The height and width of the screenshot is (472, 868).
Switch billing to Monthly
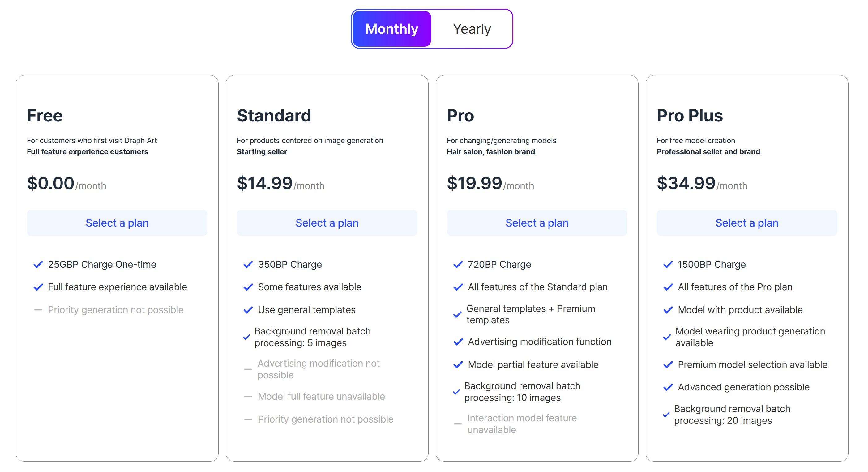pos(391,29)
